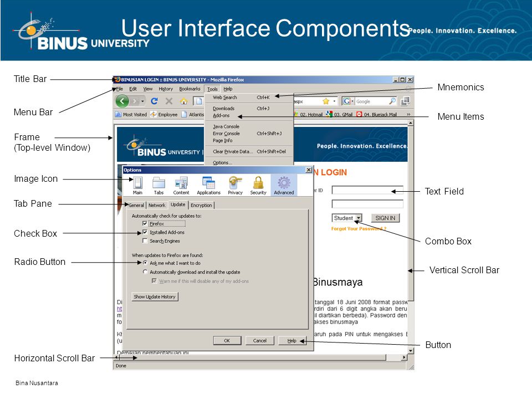This screenshot has width=532, height=399.
Task: Close the Options dialog with X
Action: pos(309,170)
